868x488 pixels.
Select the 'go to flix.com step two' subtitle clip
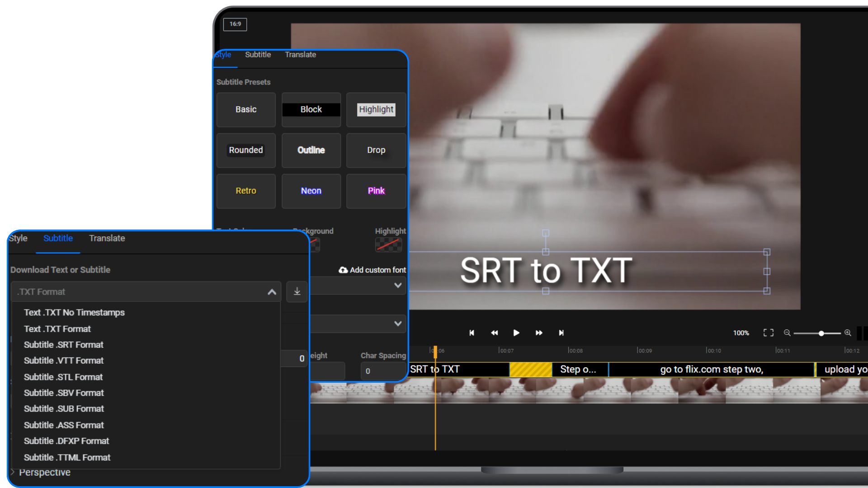(711, 369)
